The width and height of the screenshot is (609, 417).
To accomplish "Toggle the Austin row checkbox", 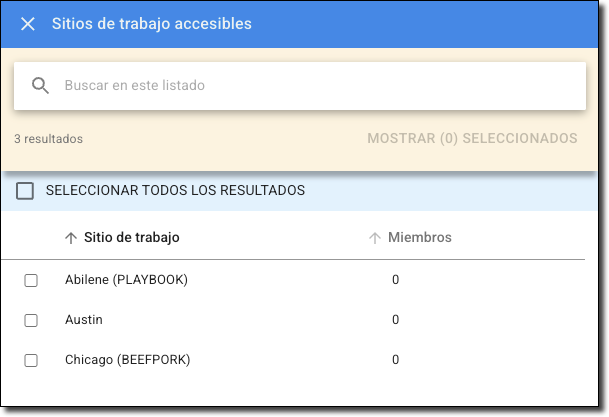I will tap(31, 321).
